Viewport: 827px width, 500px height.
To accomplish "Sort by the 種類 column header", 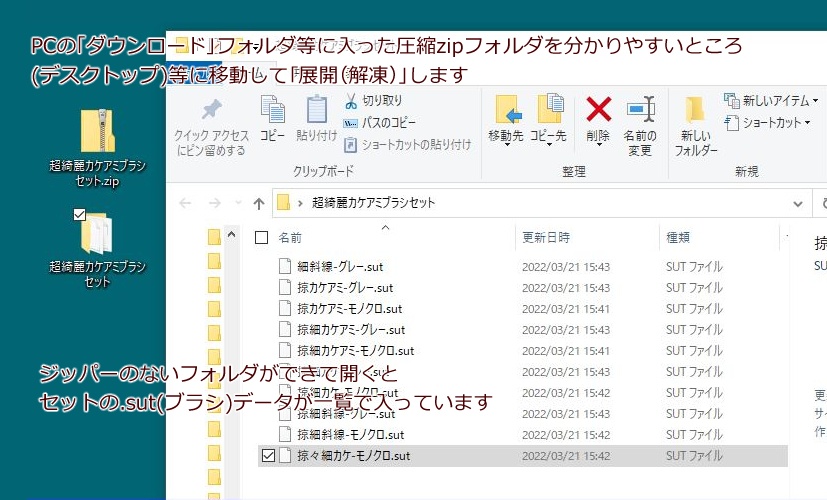I will 678,238.
